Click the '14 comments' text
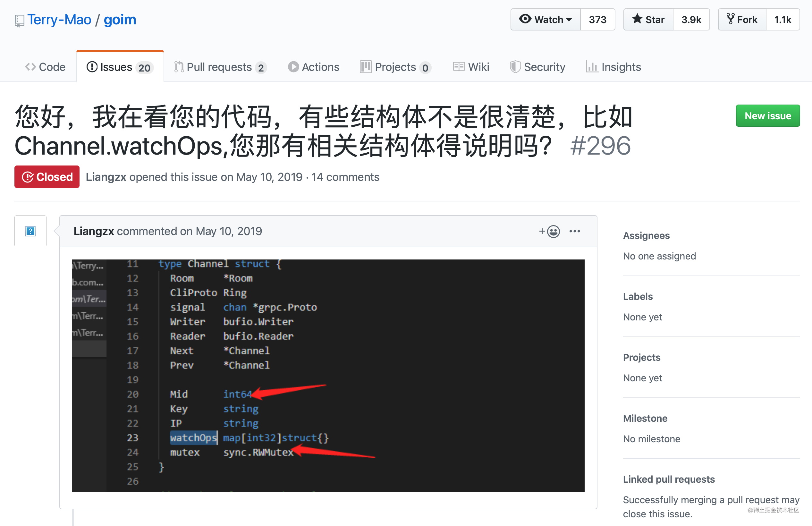Screen dimensions: 812x526 click(x=345, y=177)
